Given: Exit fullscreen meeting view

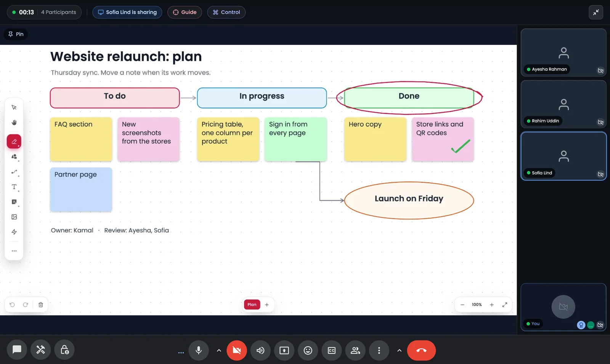Looking at the screenshot, I should point(596,12).
